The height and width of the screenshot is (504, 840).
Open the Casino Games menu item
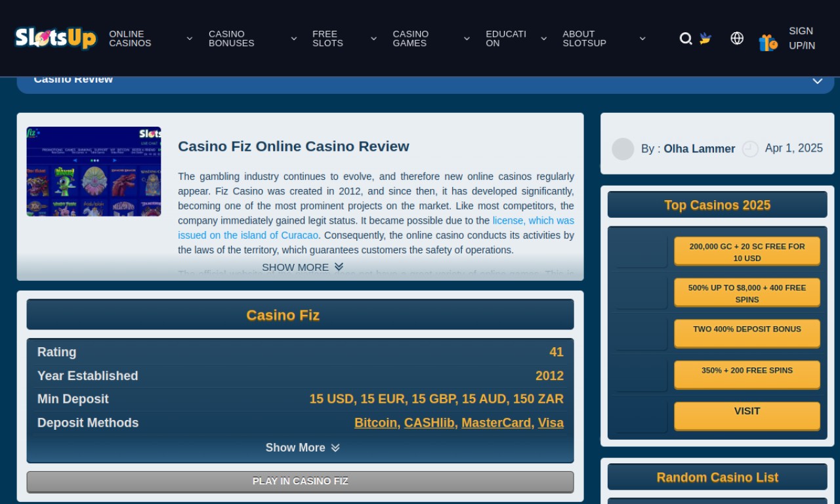(x=411, y=39)
